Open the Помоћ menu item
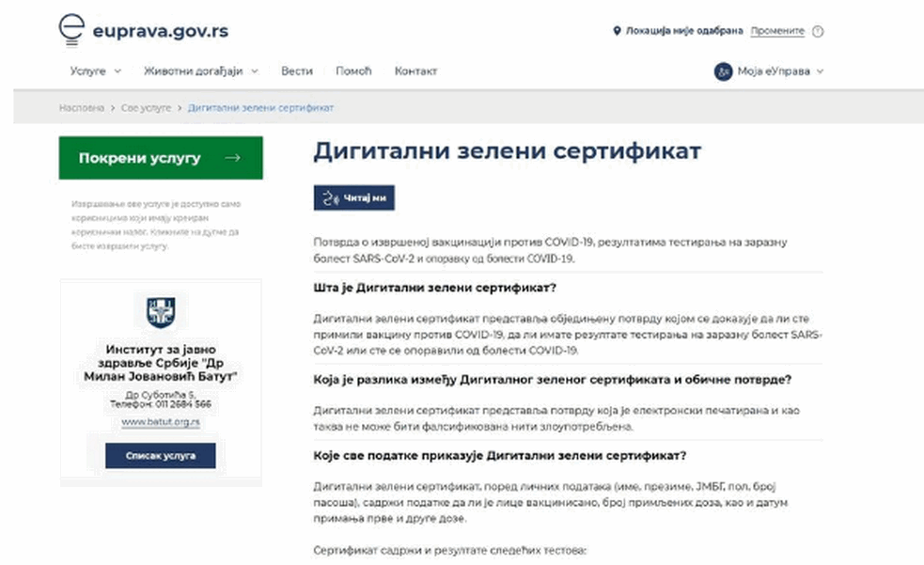This screenshot has height=565, width=924. tap(353, 71)
